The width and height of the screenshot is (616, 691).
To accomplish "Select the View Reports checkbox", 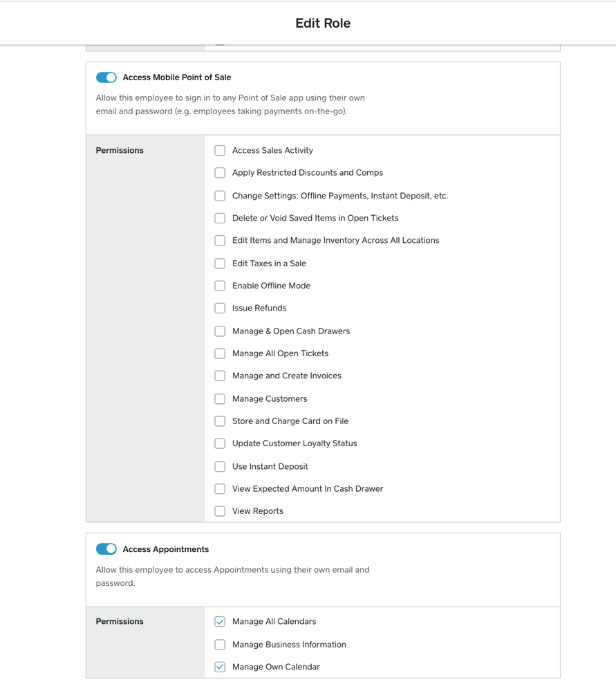I will click(220, 511).
